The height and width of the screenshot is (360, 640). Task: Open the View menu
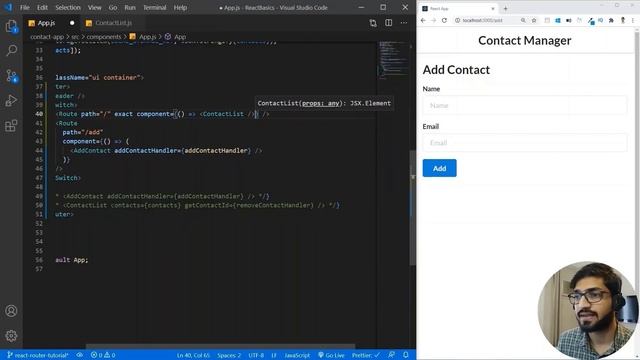pos(95,7)
